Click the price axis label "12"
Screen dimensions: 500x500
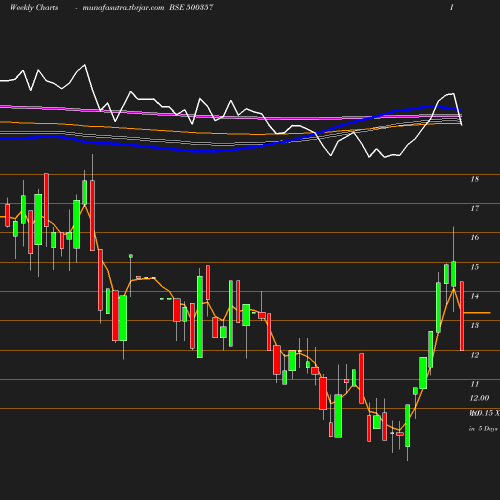tap(475, 355)
